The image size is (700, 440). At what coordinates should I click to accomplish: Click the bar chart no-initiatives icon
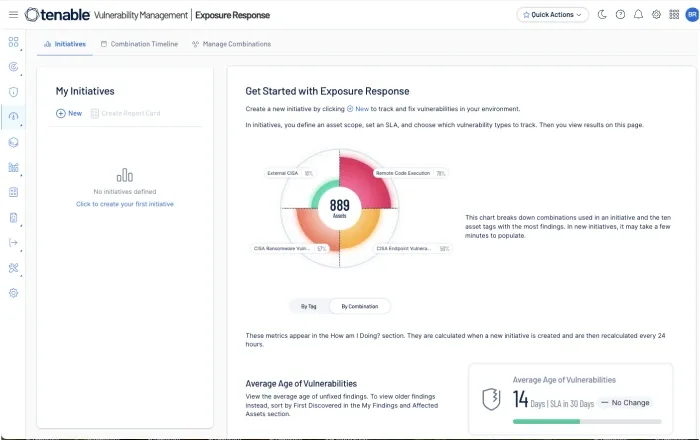125,175
